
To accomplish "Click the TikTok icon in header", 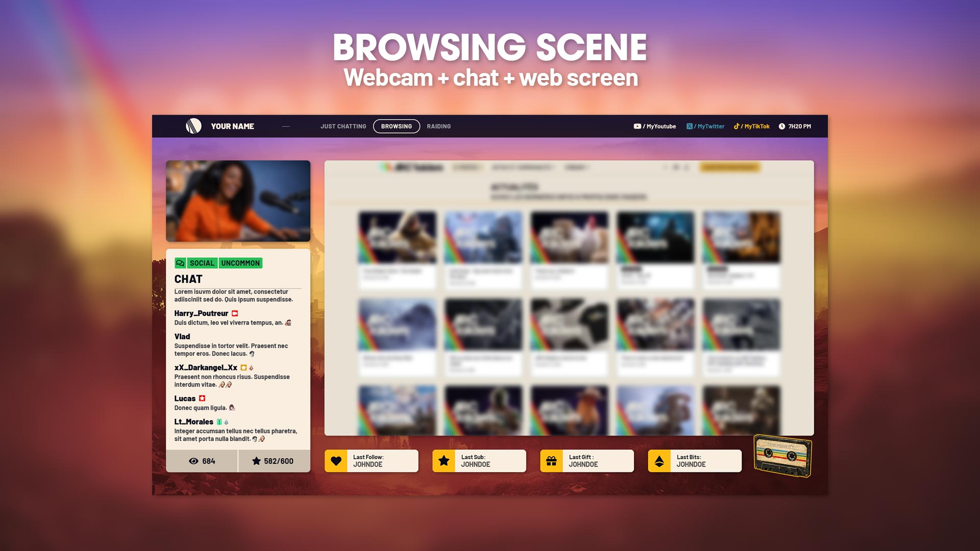I will coord(737,127).
